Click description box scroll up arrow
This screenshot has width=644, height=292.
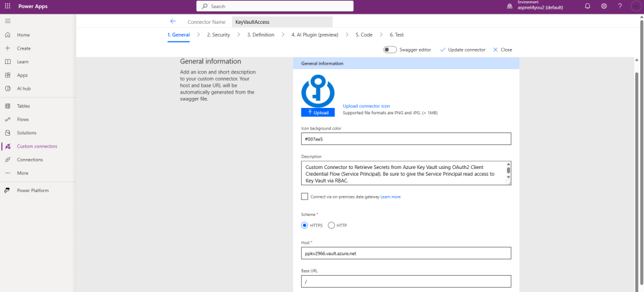pos(508,164)
